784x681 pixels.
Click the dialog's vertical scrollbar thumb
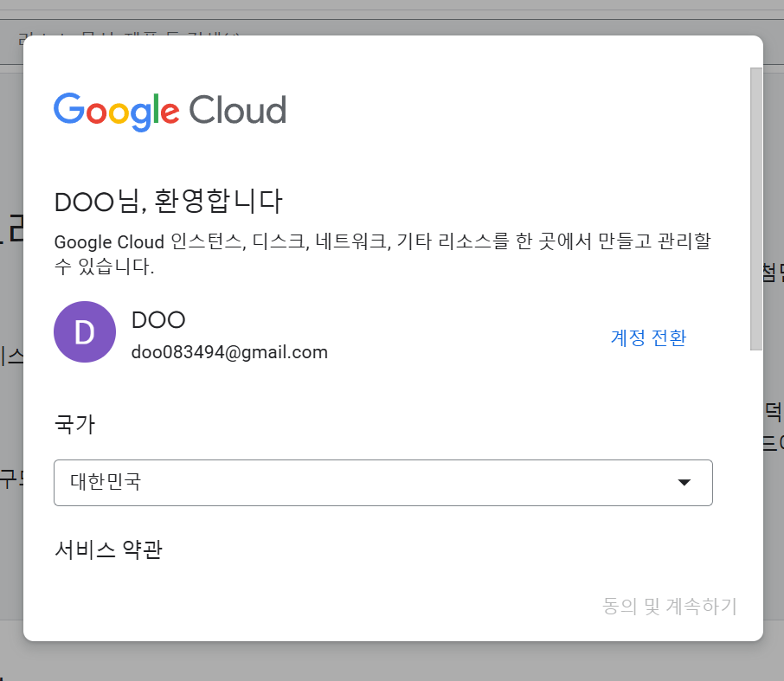756,209
